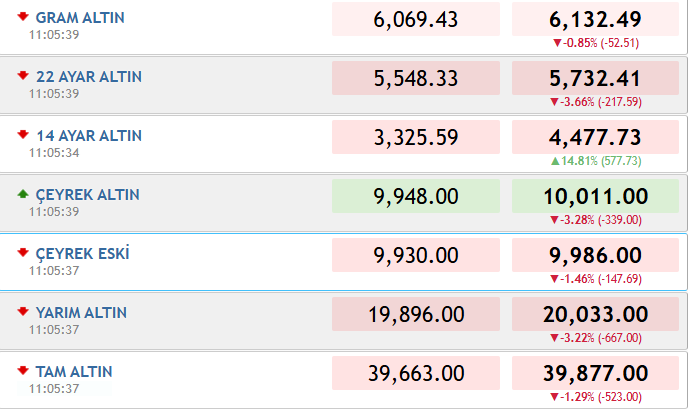Image resolution: width=688 pixels, height=409 pixels.
Task: Open the ÇEYREK ALTIN link
Action: click(88, 195)
